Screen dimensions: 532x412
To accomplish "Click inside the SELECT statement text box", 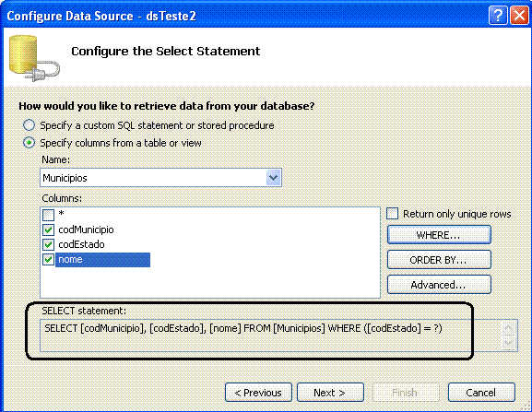I will tap(270, 335).
